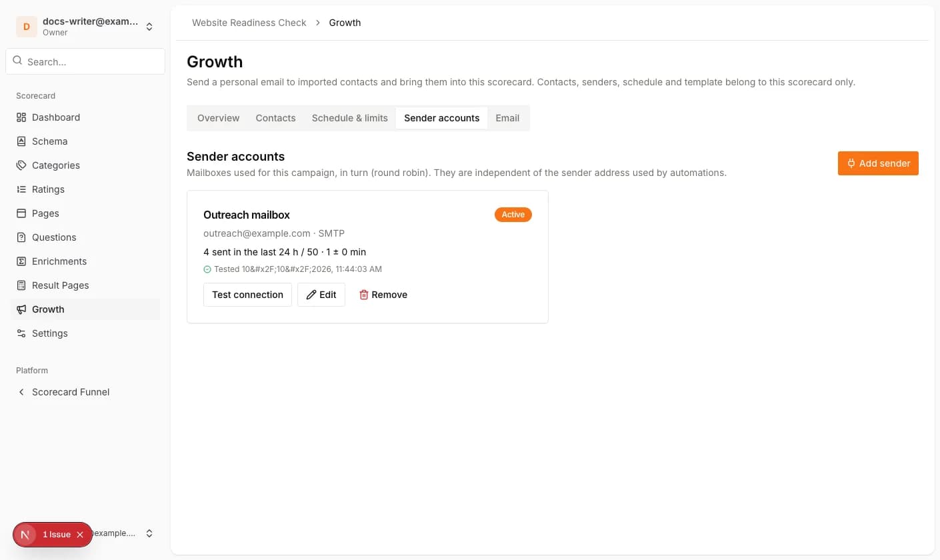Expand the docs-writer account switcher

coord(149,27)
